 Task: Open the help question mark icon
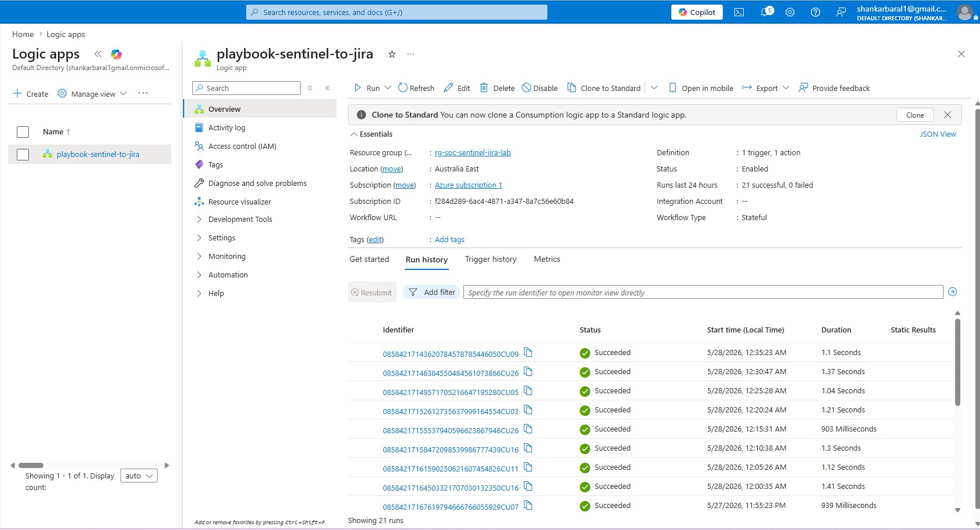click(x=816, y=12)
